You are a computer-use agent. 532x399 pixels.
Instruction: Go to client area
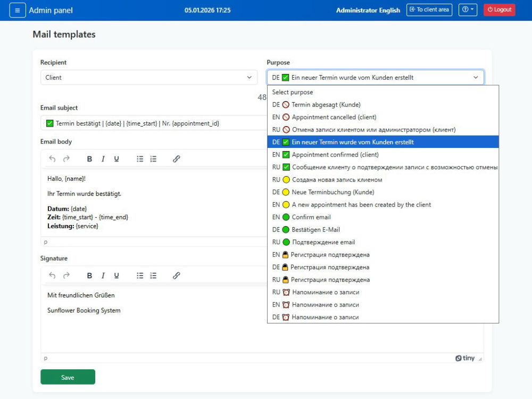[x=429, y=10]
